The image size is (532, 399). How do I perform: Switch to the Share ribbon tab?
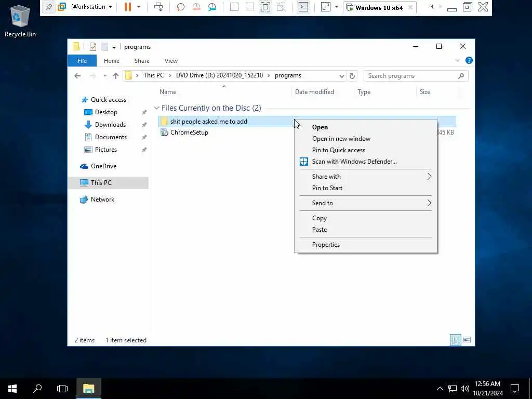coord(142,61)
